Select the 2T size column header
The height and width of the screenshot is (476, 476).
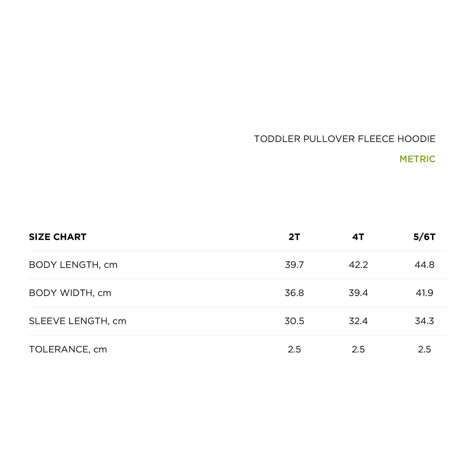pyautogui.click(x=294, y=237)
